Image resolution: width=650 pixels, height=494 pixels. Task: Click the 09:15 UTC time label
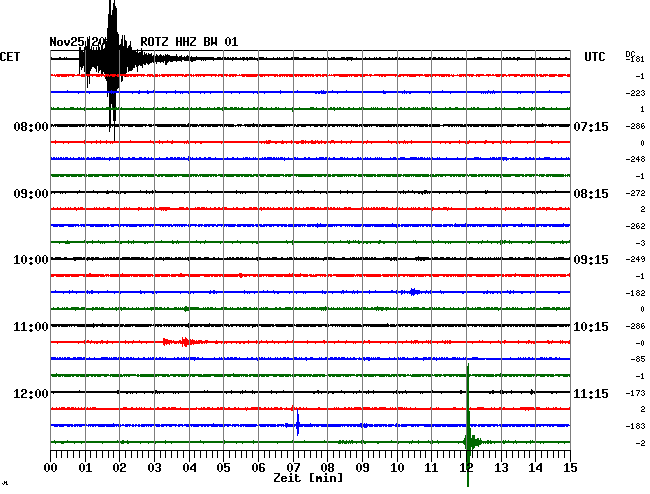(591, 260)
